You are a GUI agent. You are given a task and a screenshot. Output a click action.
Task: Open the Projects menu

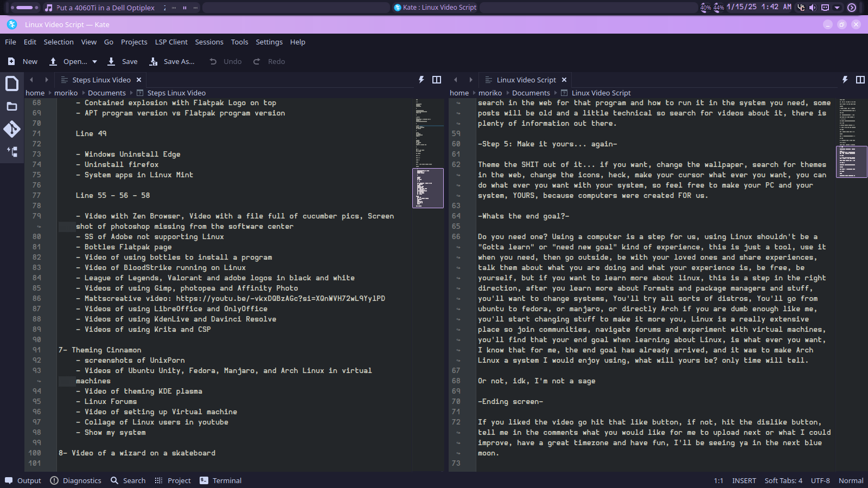pyautogui.click(x=134, y=42)
